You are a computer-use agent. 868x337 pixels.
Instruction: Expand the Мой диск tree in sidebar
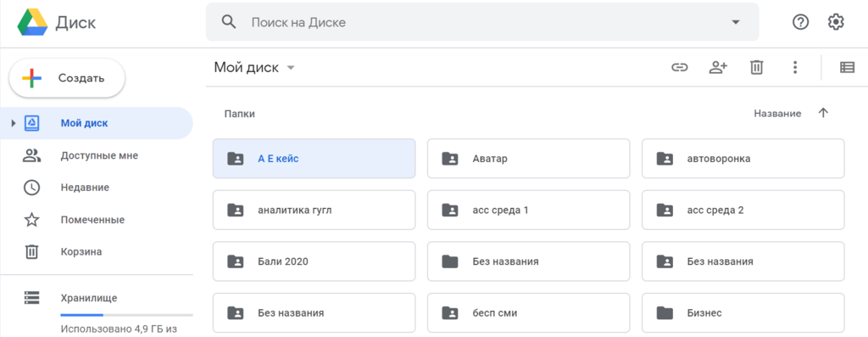[x=14, y=123]
